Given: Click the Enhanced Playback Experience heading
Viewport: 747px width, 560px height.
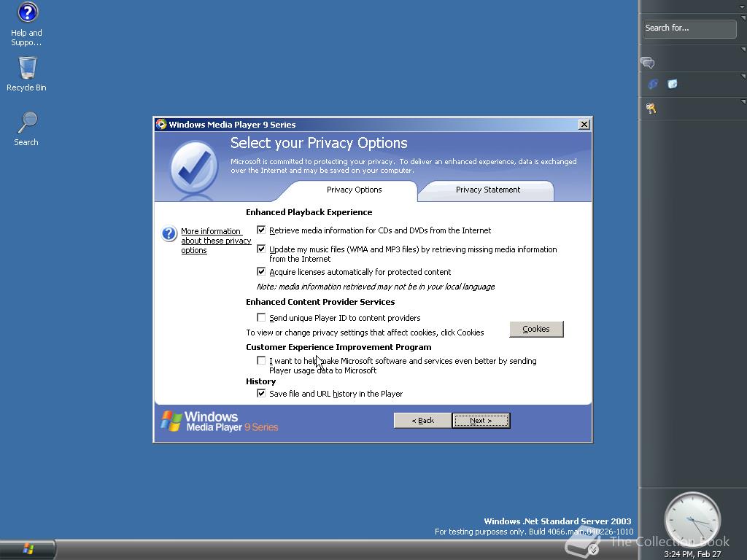Looking at the screenshot, I should coord(309,212).
